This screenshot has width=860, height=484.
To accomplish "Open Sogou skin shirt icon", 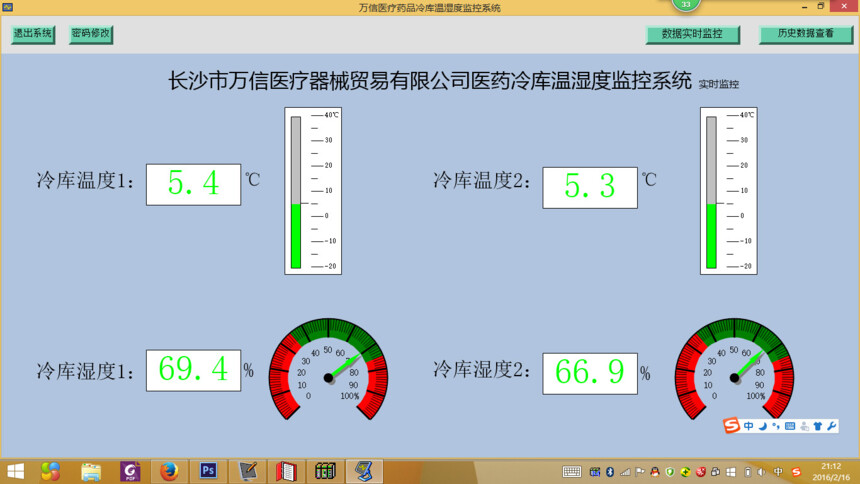I will coord(818,426).
